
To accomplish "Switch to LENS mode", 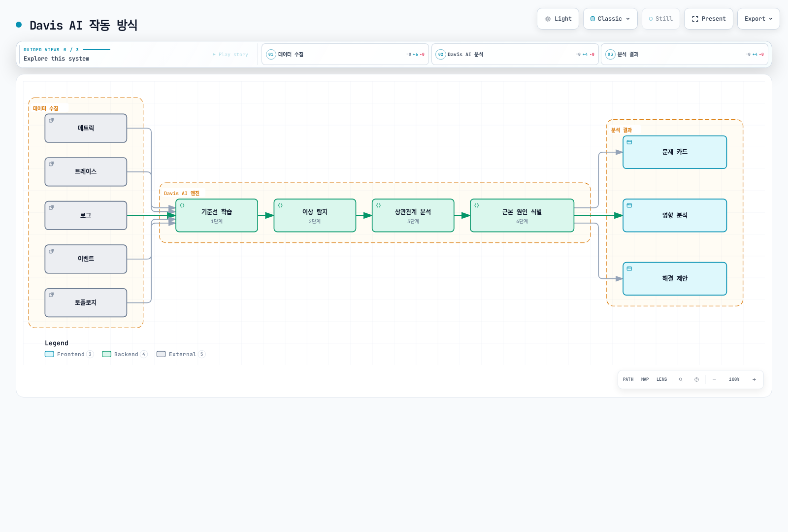I will [x=662, y=379].
